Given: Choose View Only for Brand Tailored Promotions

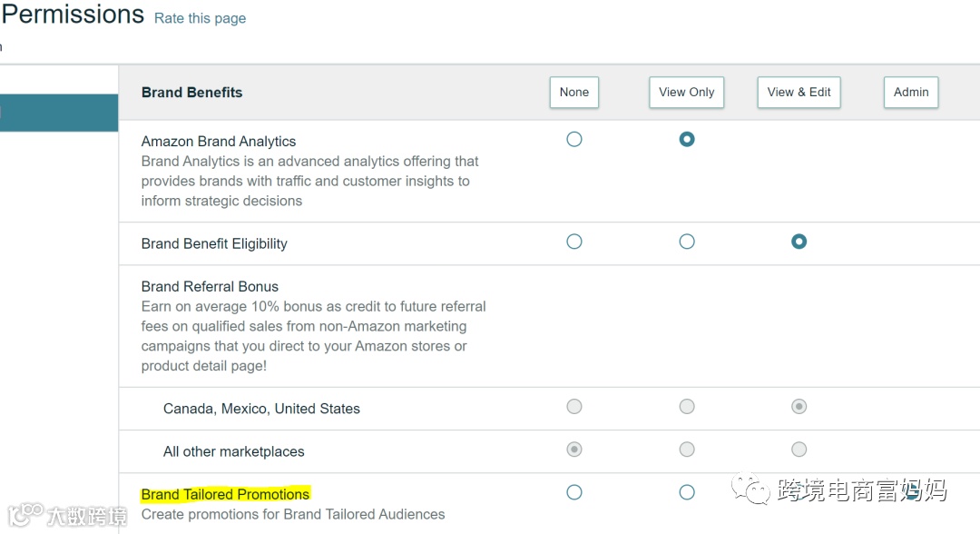Looking at the screenshot, I should point(687,492).
